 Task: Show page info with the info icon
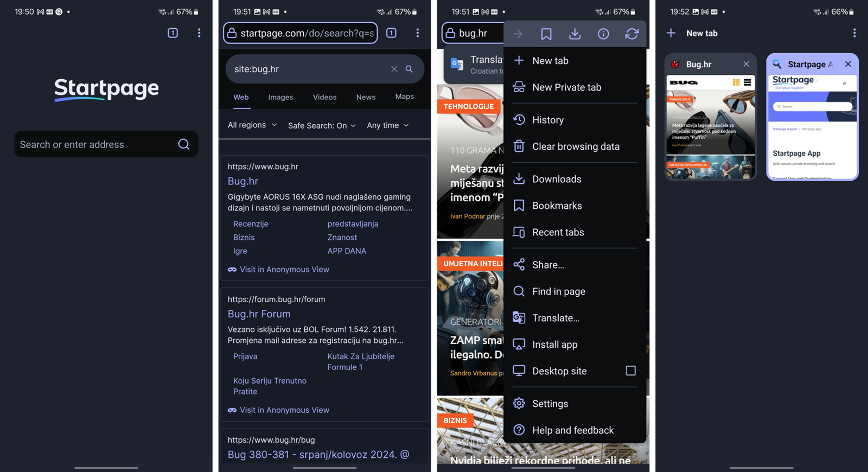click(603, 34)
